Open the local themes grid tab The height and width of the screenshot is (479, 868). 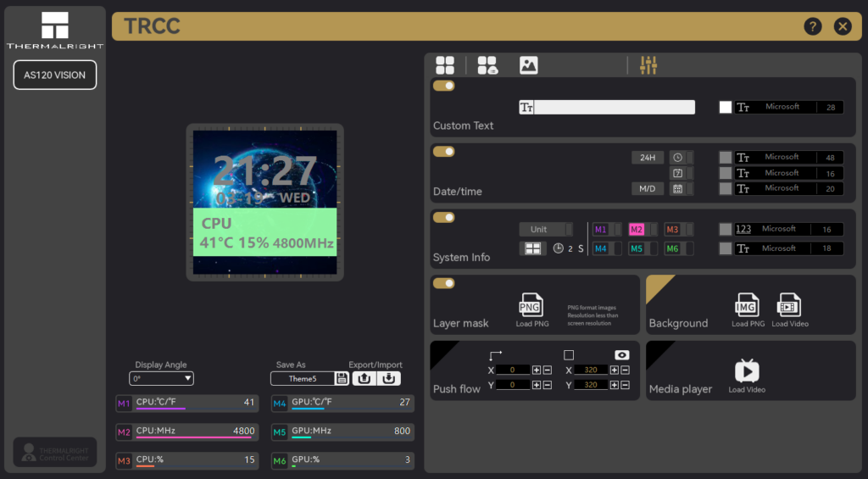pyautogui.click(x=445, y=65)
